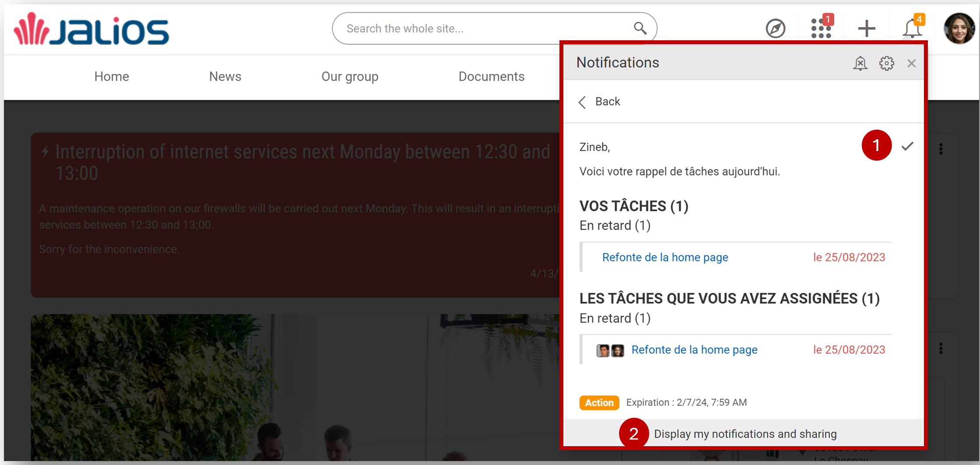This screenshot has width=980, height=465.
Task: Open the applications grid launcher
Action: [821, 28]
